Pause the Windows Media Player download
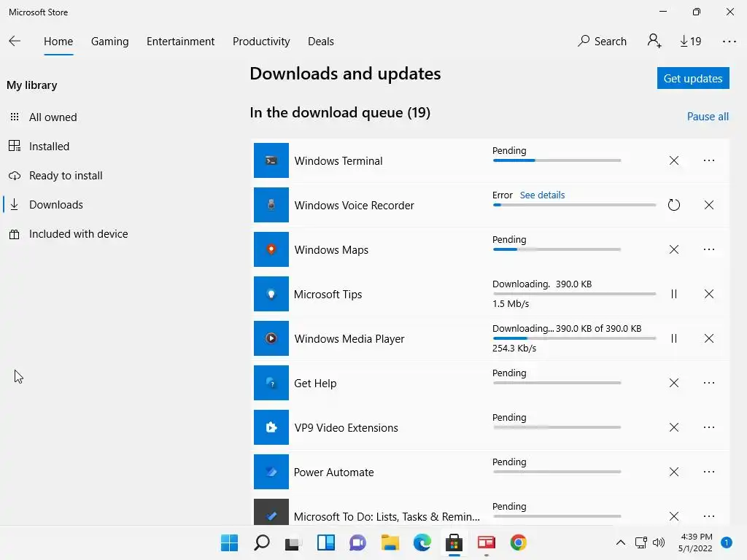Viewport: 747px width, 560px height. 673,338
